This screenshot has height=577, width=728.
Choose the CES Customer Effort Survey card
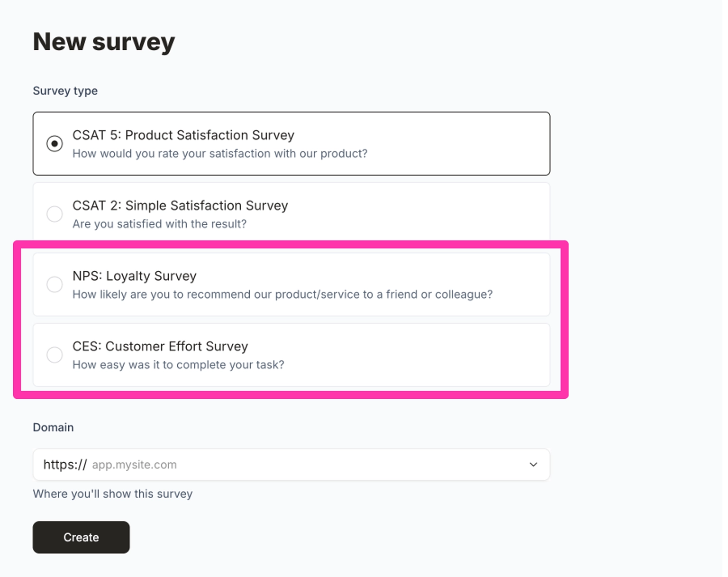coord(291,355)
